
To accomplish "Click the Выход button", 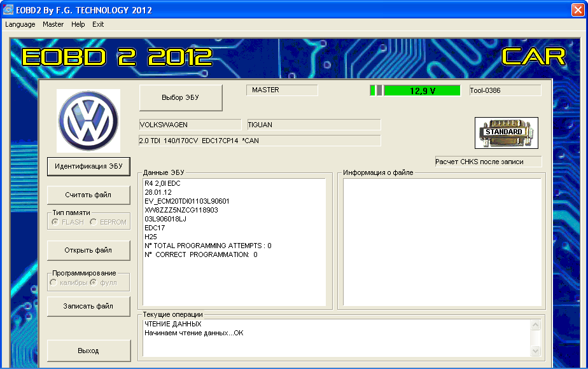I will point(88,351).
